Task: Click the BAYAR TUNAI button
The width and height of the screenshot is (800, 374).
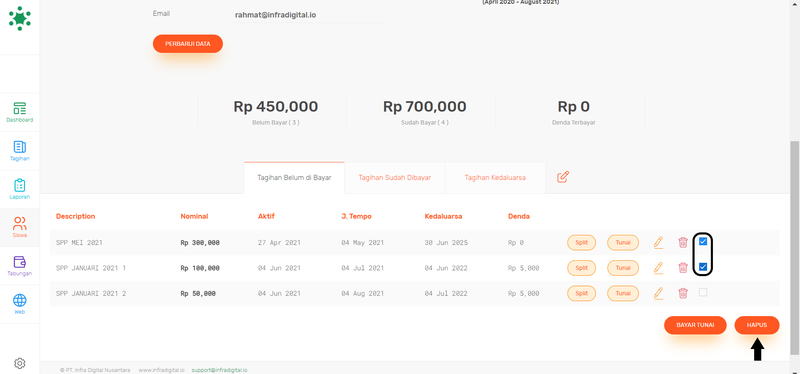Action: point(695,325)
